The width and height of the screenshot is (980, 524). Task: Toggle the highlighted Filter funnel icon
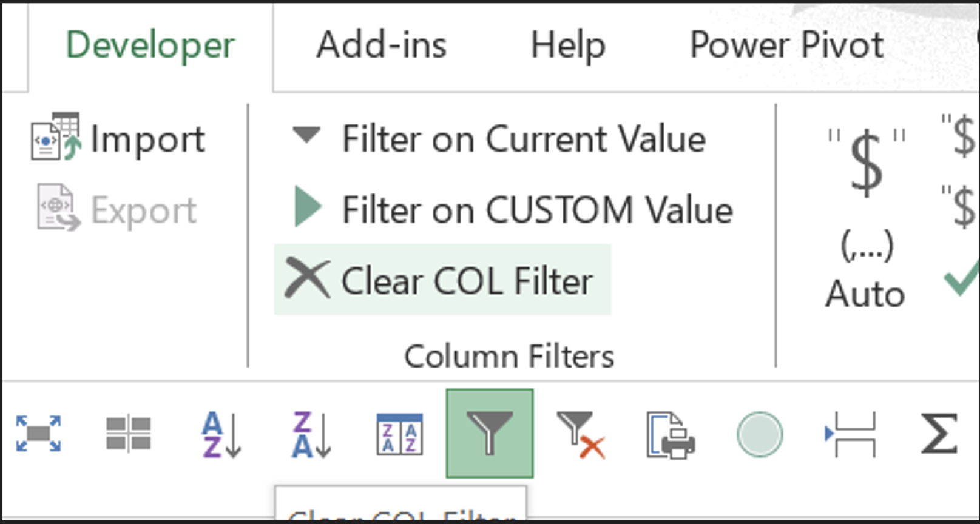[x=490, y=434]
